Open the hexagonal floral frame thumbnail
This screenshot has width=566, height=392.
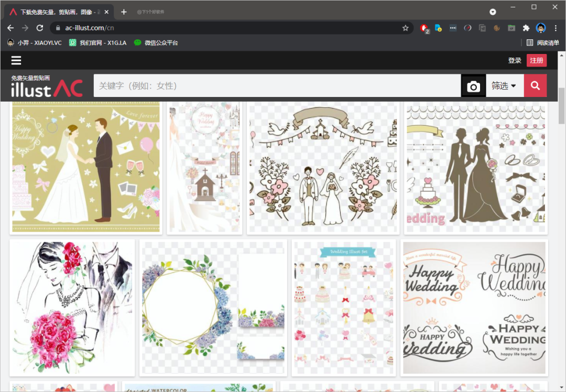point(213,308)
